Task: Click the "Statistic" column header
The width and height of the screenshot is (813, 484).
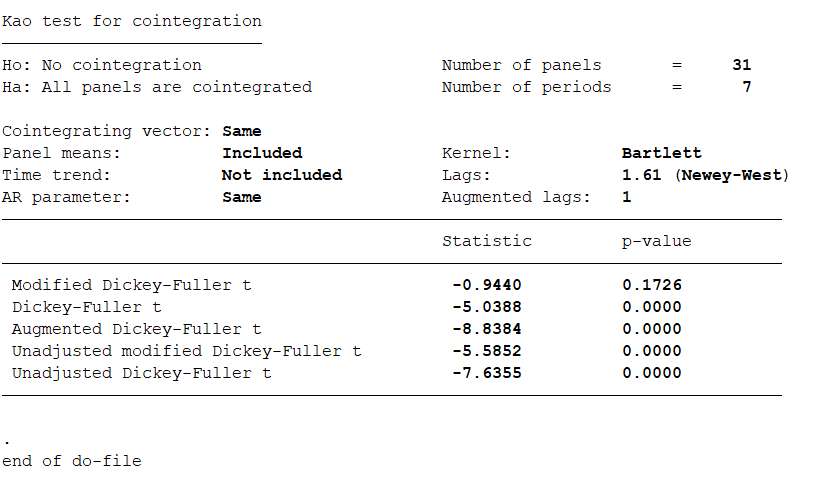Action: click(x=487, y=241)
